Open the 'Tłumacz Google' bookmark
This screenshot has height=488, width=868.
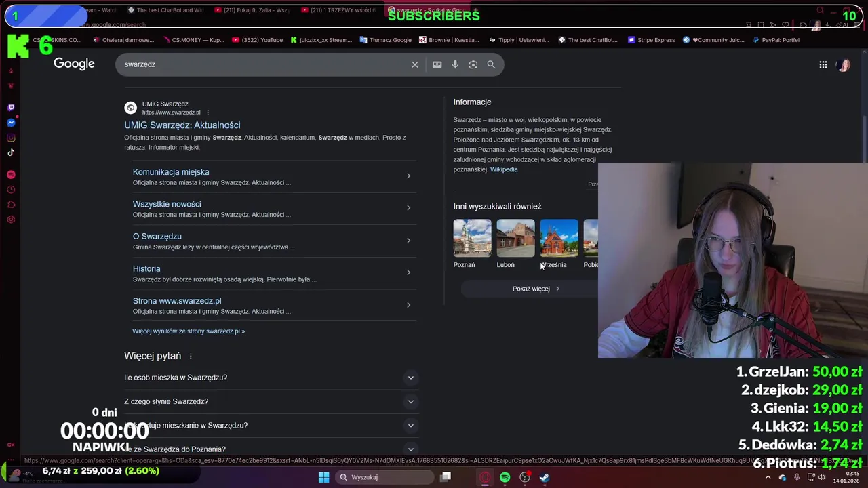pos(386,40)
